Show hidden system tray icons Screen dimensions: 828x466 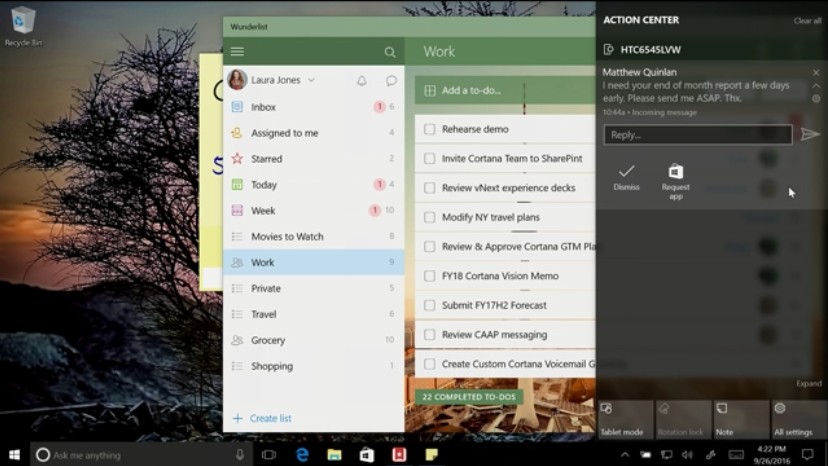pos(625,454)
